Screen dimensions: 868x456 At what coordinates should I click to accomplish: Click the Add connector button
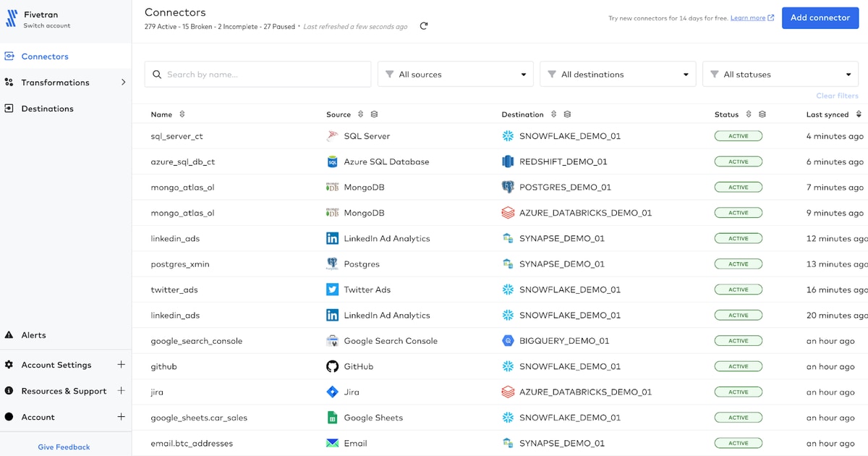[x=820, y=17]
